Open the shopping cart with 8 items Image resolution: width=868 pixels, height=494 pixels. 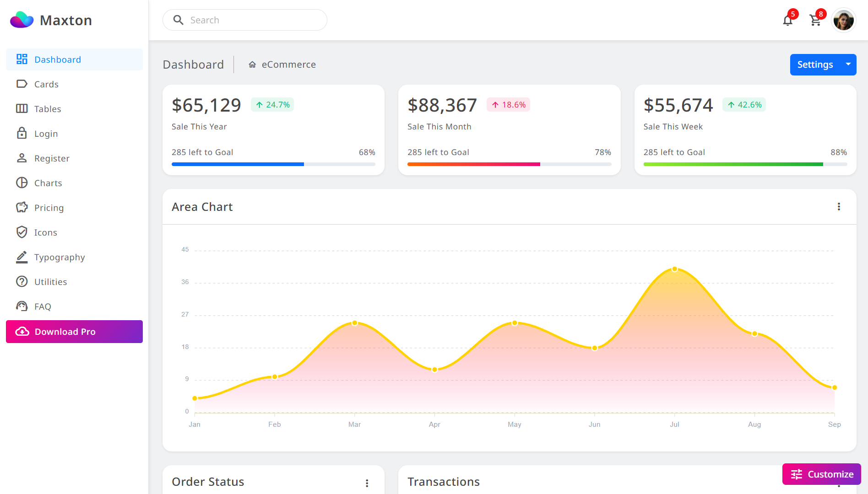click(x=815, y=20)
